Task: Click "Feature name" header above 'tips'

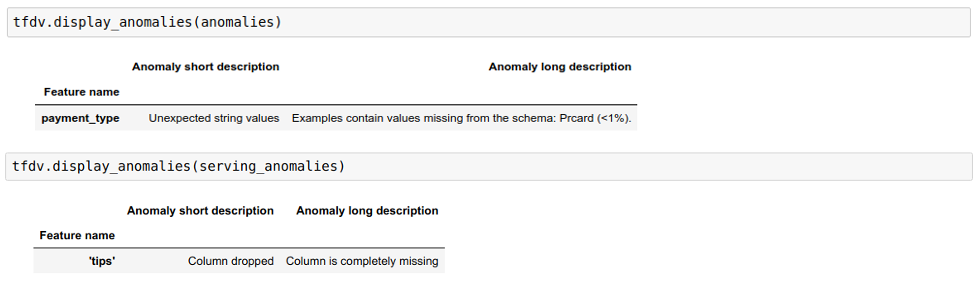Action: coord(77,235)
